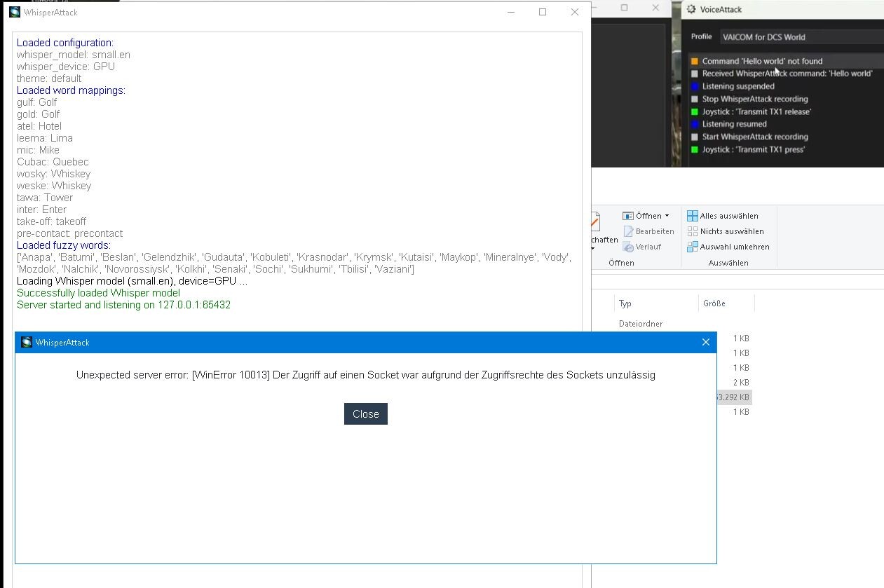Select 'Stop WhisperAttack recording' log entry
Image resolution: width=884 pixels, height=588 pixels.
click(755, 99)
